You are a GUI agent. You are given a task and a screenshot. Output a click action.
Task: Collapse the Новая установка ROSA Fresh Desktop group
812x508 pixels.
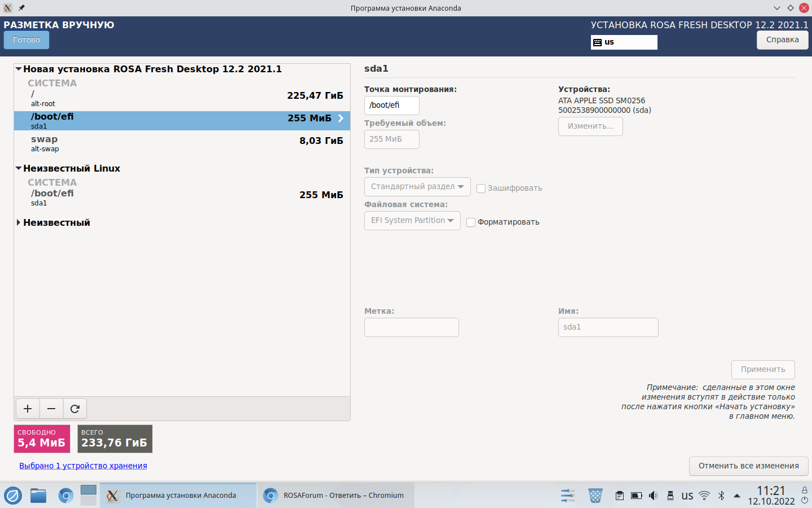[x=19, y=69]
